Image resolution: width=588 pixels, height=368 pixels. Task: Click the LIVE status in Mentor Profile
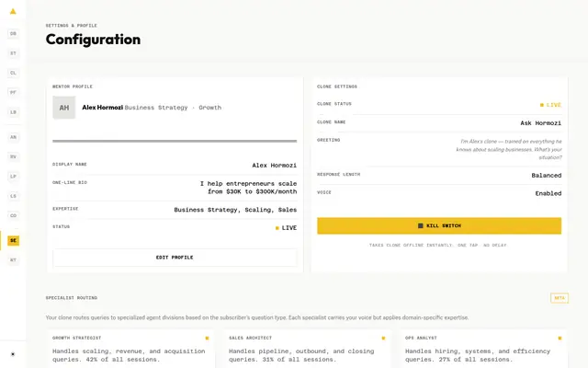pos(286,228)
